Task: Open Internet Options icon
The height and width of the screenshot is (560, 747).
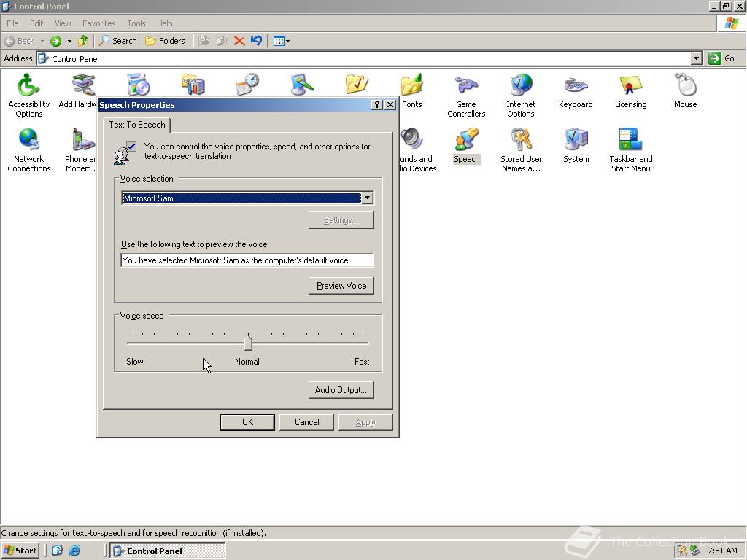Action: (521, 96)
